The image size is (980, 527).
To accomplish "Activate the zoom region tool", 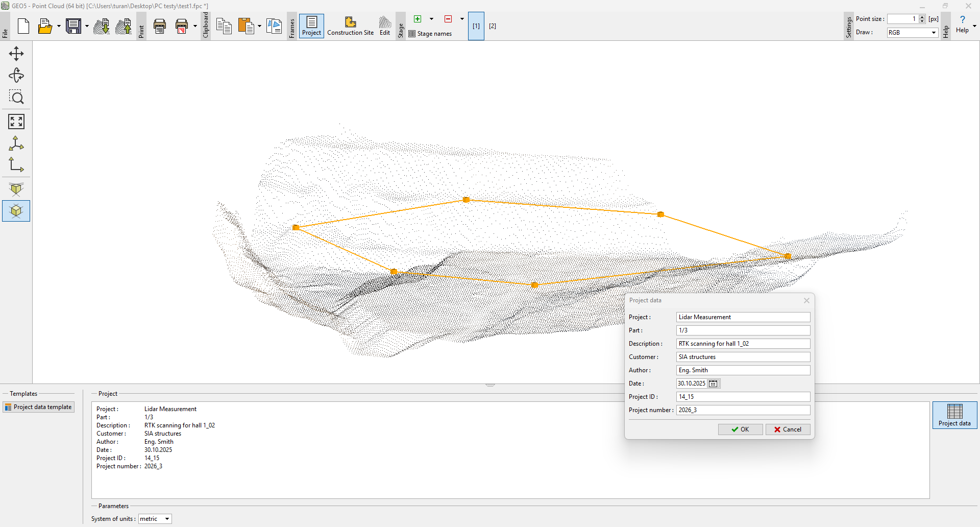I will [x=16, y=98].
